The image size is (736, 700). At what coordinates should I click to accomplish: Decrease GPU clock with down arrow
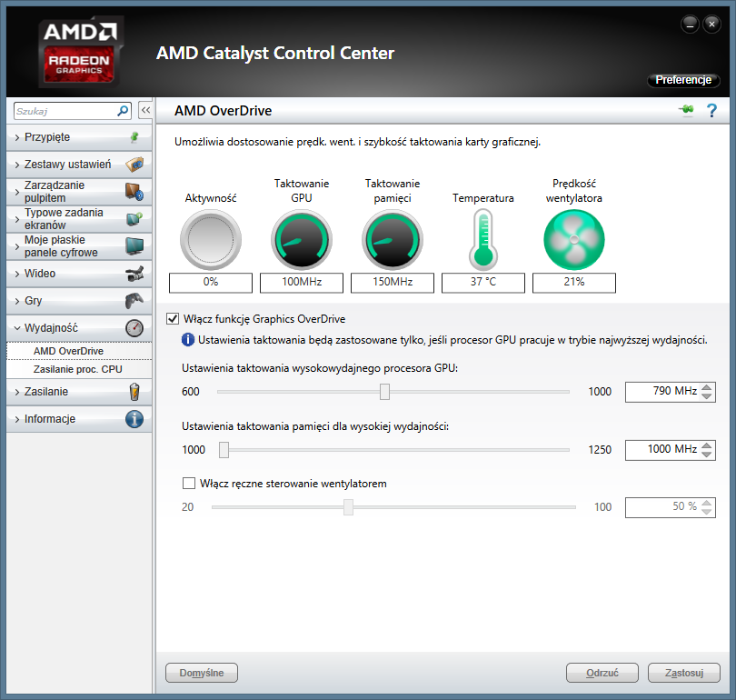point(706,396)
